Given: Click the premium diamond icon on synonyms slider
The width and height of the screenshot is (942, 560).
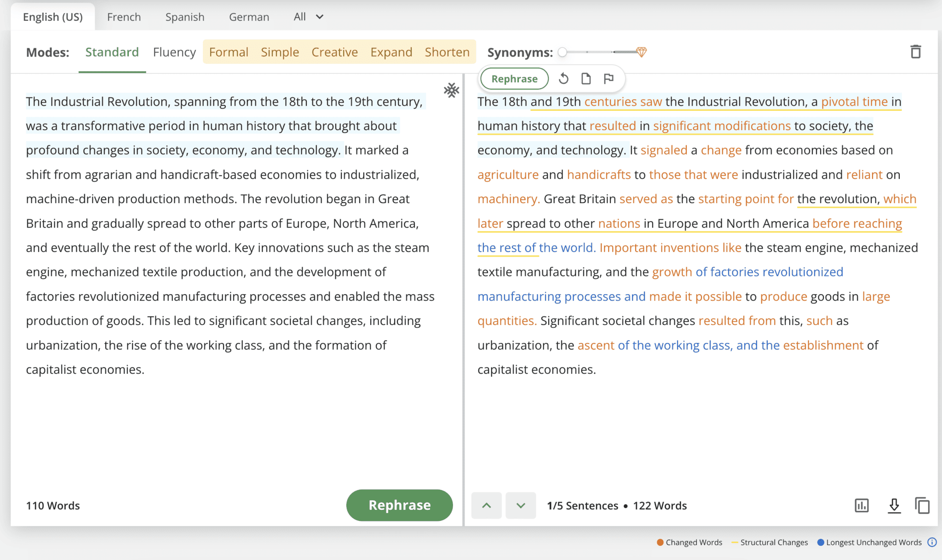Looking at the screenshot, I should 642,52.
